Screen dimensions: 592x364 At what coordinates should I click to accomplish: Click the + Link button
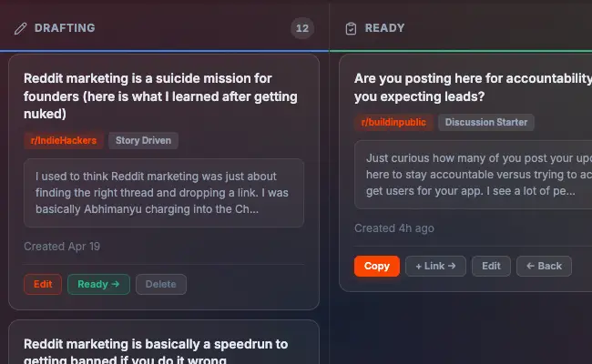[x=435, y=266]
